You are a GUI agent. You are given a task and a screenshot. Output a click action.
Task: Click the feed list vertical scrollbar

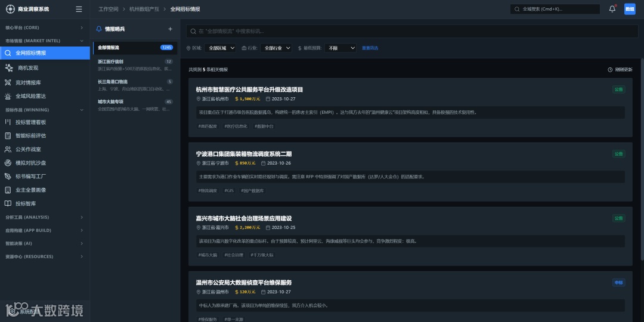(x=642, y=160)
